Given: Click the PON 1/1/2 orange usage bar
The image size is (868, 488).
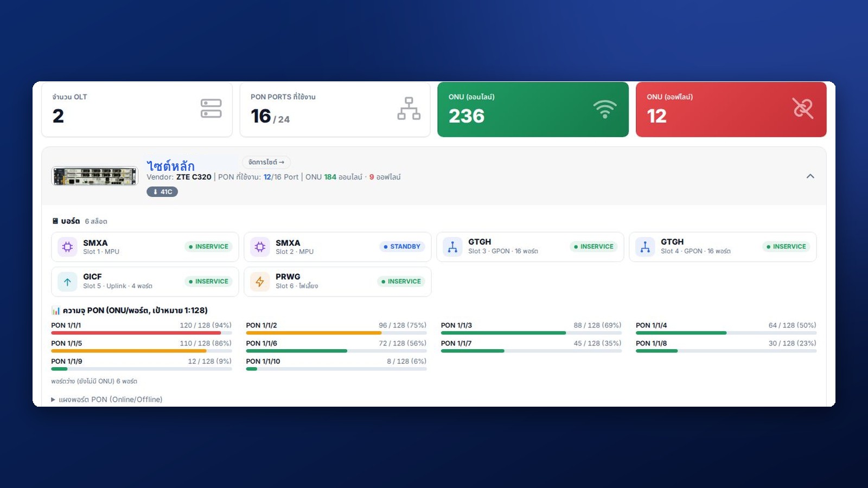Looking at the screenshot, I should coord(314,333).
